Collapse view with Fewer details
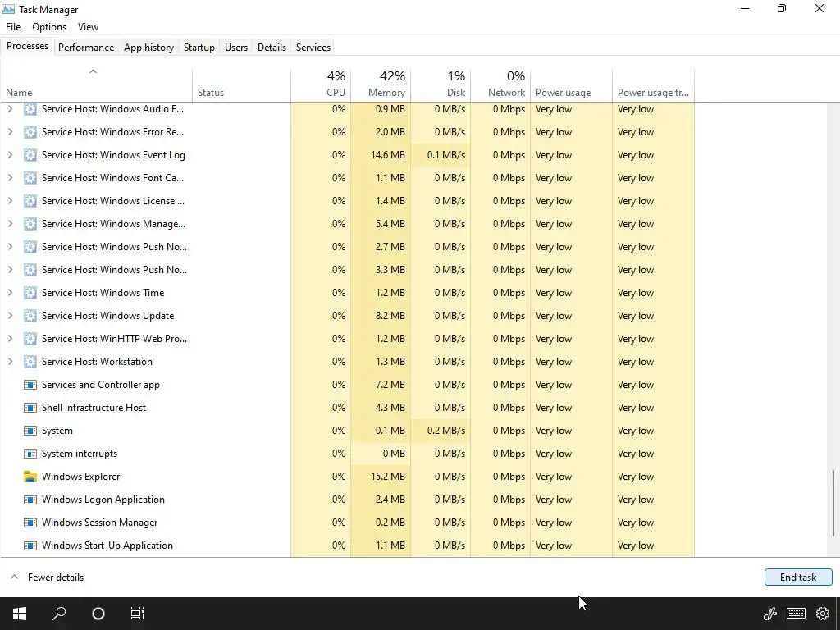The height and width of the screenshot is (630, 840). [47, 577]
